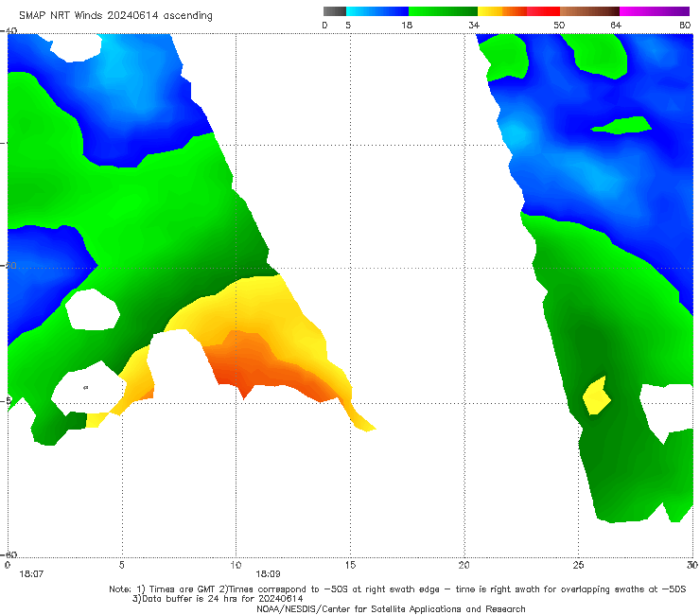Click the gray 0-5 segment of the color bar

point(334,11)
